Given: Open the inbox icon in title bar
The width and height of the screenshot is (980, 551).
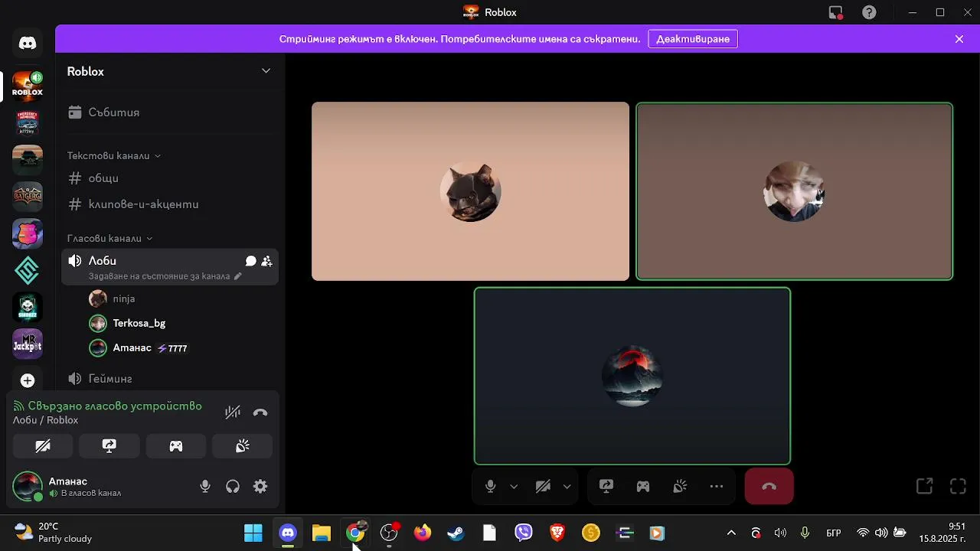Looking at the screenshot, I should [836, 12].
